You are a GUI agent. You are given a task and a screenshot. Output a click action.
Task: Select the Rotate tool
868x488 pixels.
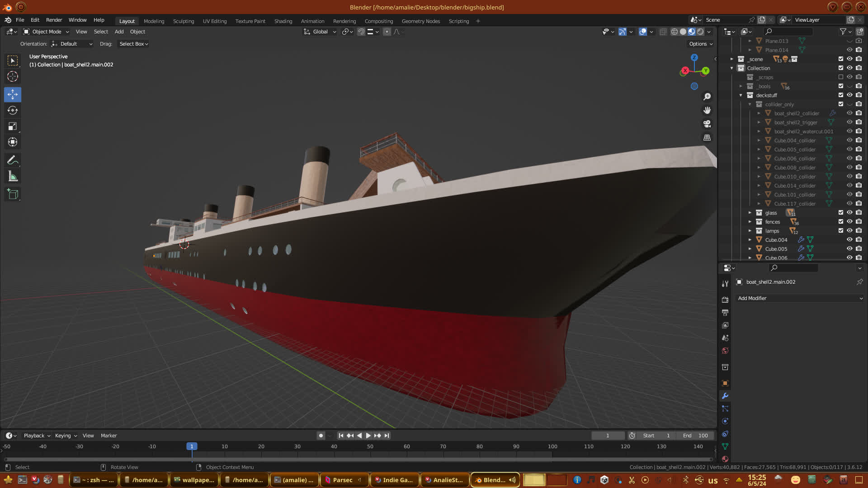click(13, 110)
